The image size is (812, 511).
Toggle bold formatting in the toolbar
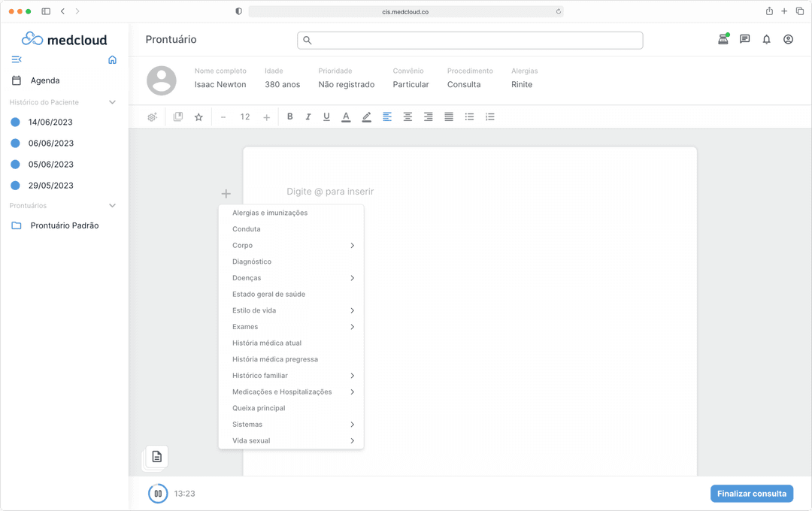coord(289,116)
